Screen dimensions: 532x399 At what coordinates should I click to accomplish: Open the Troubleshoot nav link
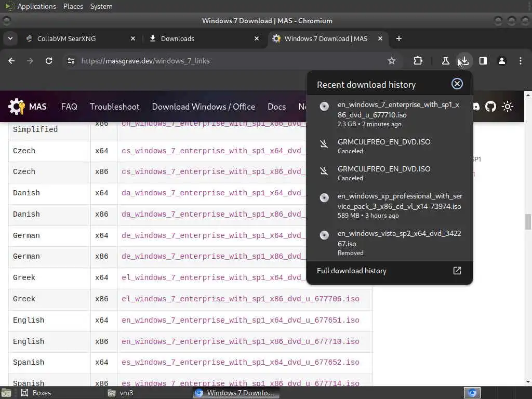(x=115, y=107)
